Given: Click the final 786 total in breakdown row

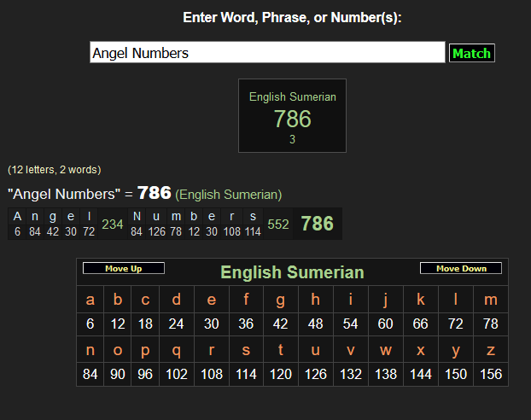Looking at the screenshot, I should 317,224.
